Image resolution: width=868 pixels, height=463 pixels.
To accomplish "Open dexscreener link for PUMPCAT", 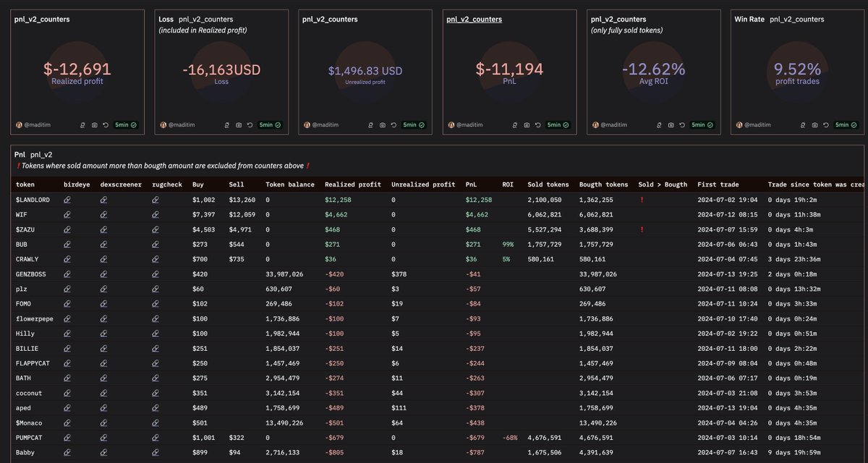I will pyautogui.click(x=103, y=437).
